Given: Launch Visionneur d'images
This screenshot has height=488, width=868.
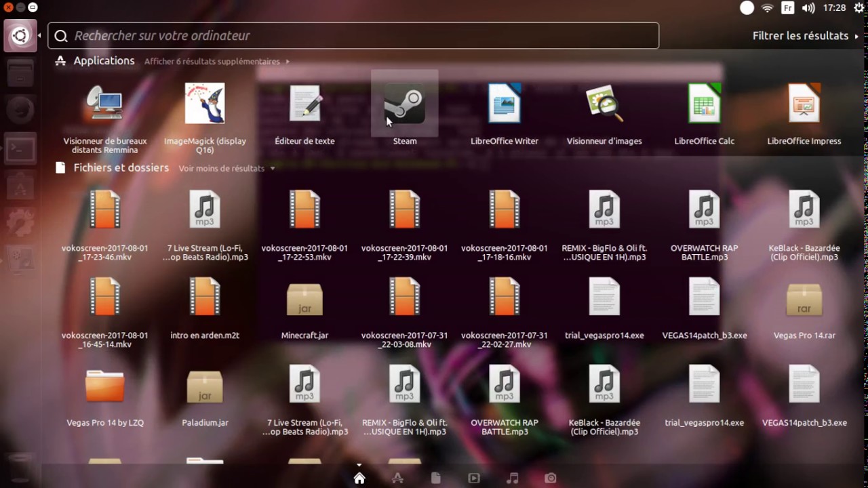Looking at the screenshot, I should coord(604,104).
